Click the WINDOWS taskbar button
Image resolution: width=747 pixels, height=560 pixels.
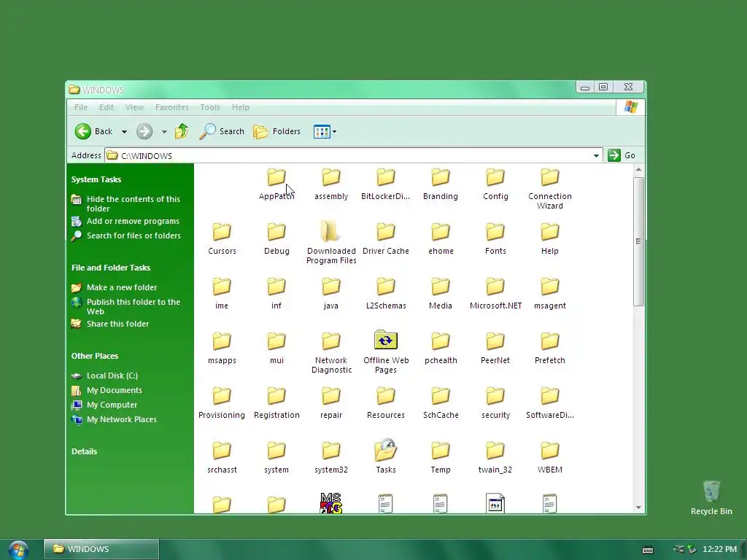pos(101,549)
